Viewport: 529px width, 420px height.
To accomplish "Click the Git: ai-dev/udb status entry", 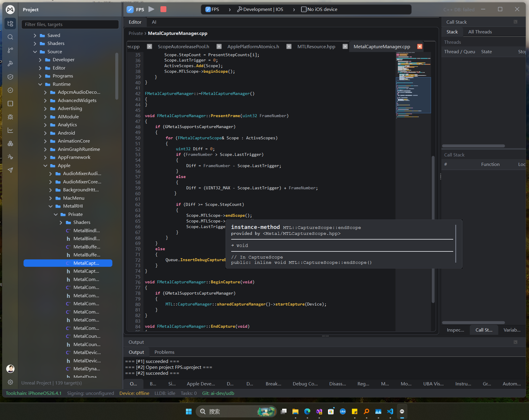I will 218,393.
